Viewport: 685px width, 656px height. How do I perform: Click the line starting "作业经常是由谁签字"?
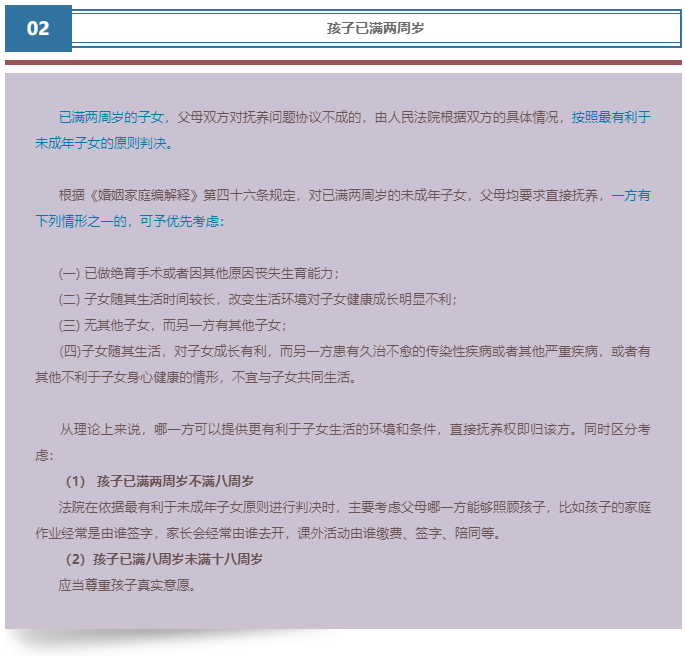point(268,533)
